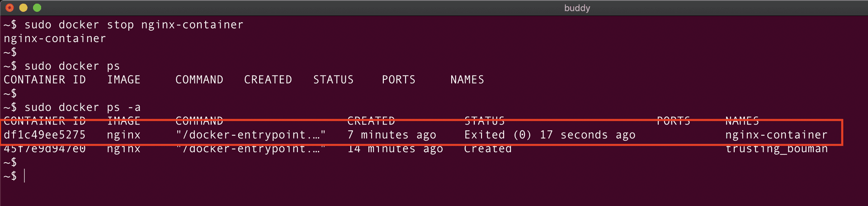The image size is (868, 206).
Task: Click the "7 minutes ago" created time
Action: click(392, 135)
